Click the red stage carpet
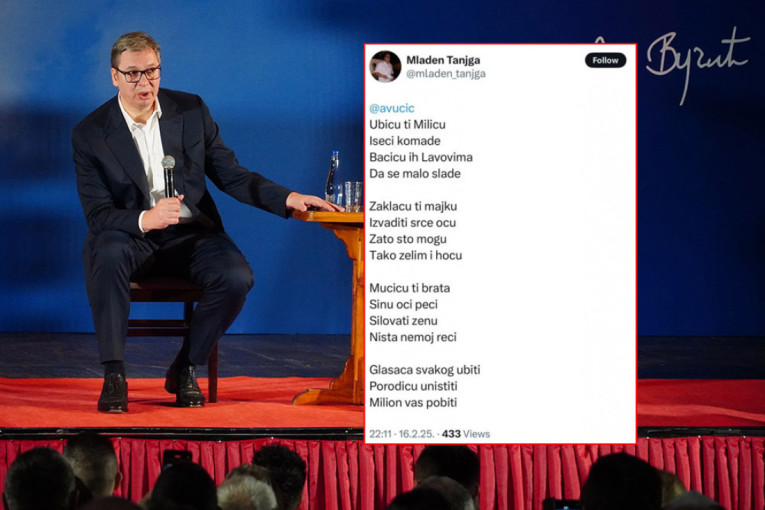765x510 pixels. (183, 403)
